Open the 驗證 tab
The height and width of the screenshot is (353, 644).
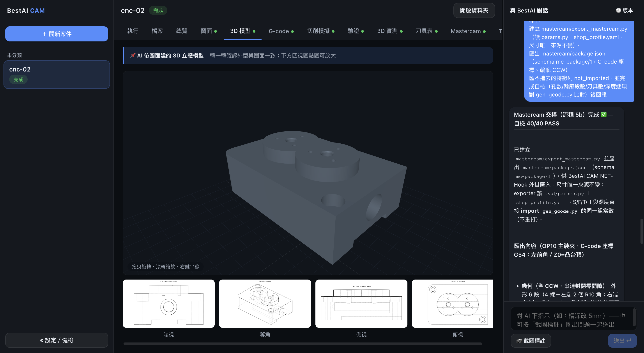(356, 31)
